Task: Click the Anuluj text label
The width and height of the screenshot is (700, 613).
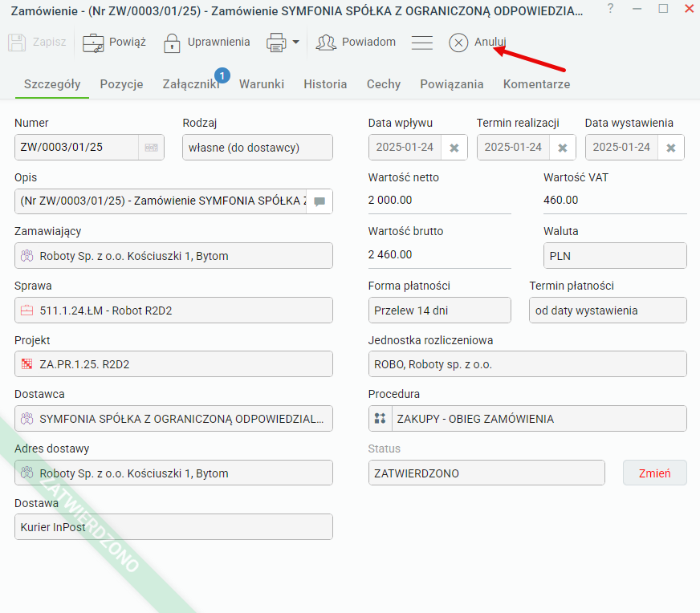Action: [490, 42]
